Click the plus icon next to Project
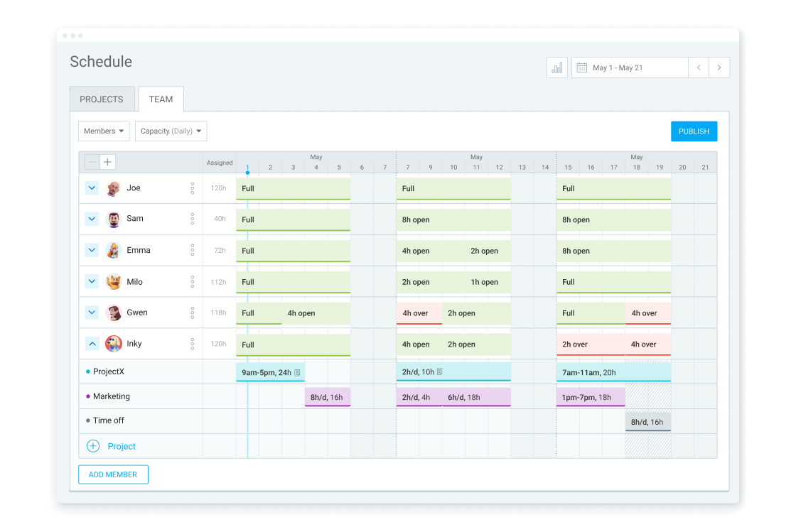 coord(92,446)
